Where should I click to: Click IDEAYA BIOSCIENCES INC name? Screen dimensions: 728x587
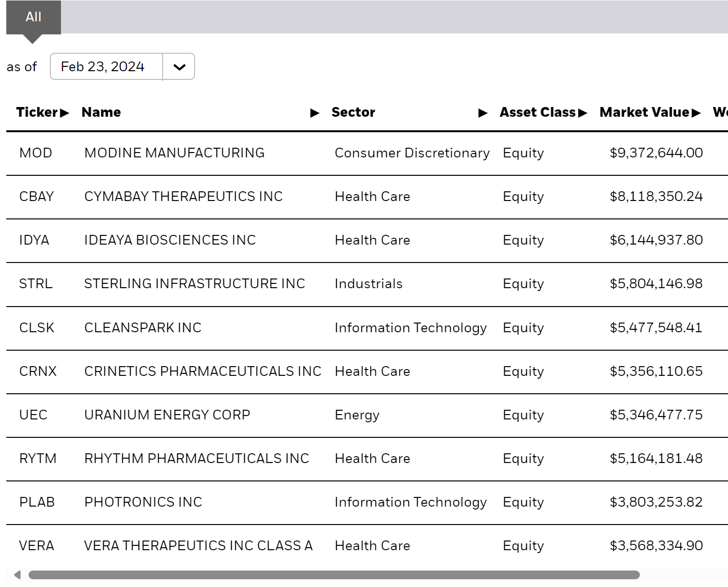[170, 240]
